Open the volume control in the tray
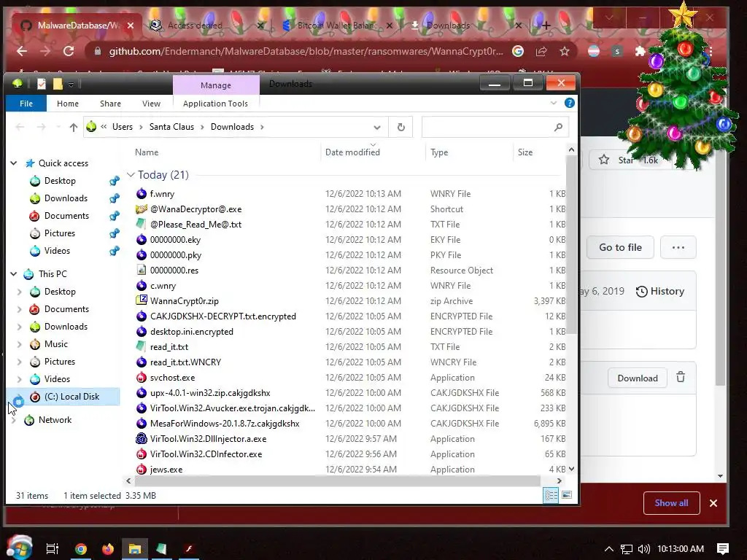The height and width of the screenshot is (560, 747). [x=643, y=548]
